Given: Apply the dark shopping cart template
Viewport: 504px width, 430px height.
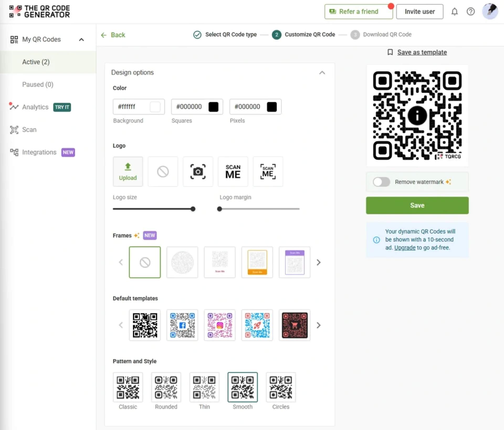Looking at the screenshot, I should coord(295,325).
